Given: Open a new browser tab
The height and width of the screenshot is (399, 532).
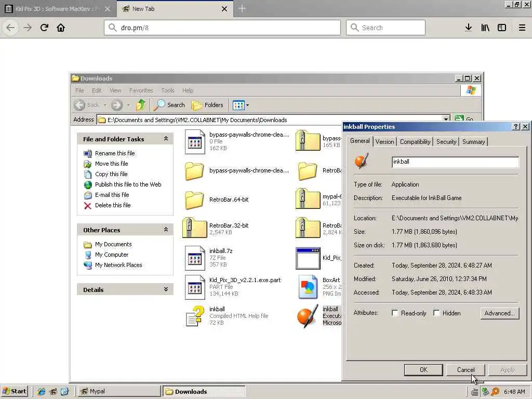Looking at the screenshot, I should click(x=242, y=9).
